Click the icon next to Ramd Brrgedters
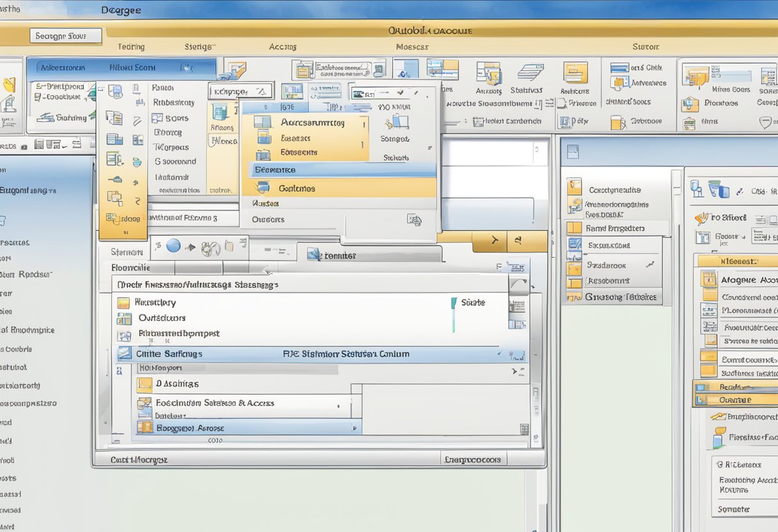Screen dimensions: 778x532 point(575,228)
